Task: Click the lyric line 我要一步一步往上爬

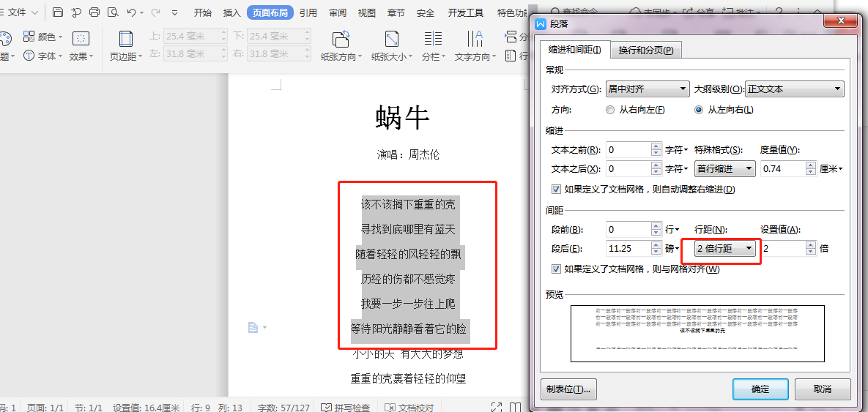Action: click(408, 304)
